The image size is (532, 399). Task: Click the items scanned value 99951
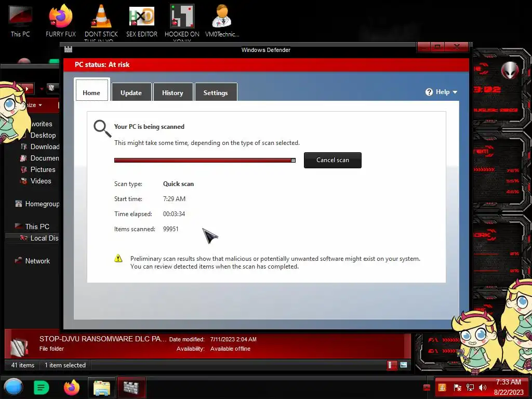point(170,229)
